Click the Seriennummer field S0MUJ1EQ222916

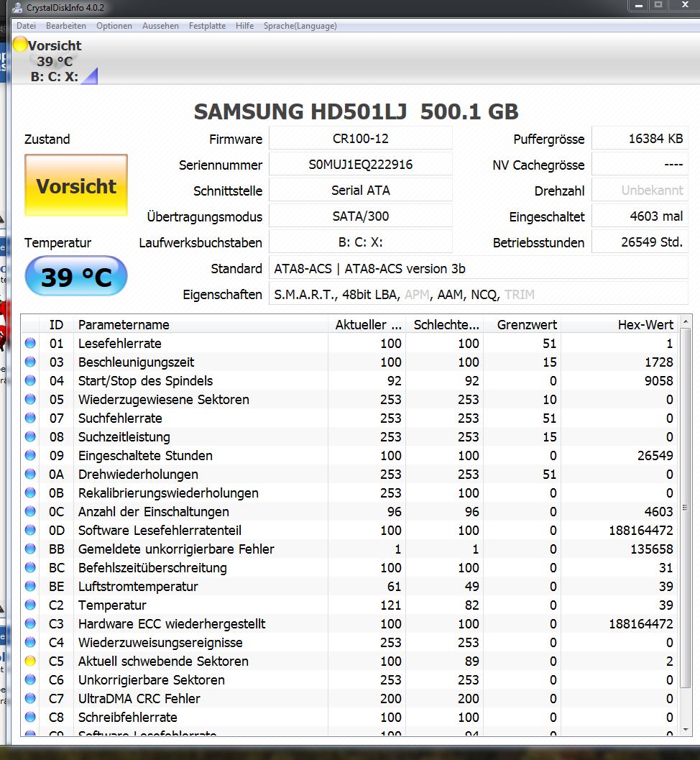pos(360,165)
